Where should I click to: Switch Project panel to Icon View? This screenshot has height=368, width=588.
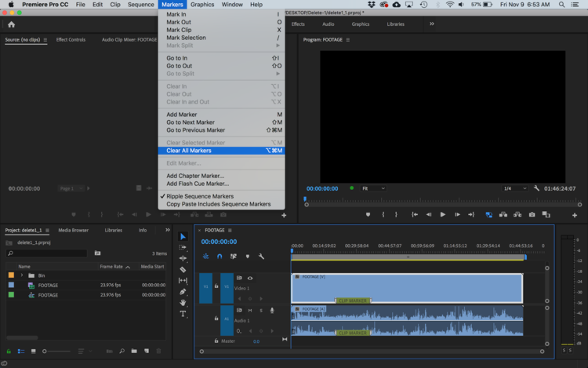click(x=34, y=351)
